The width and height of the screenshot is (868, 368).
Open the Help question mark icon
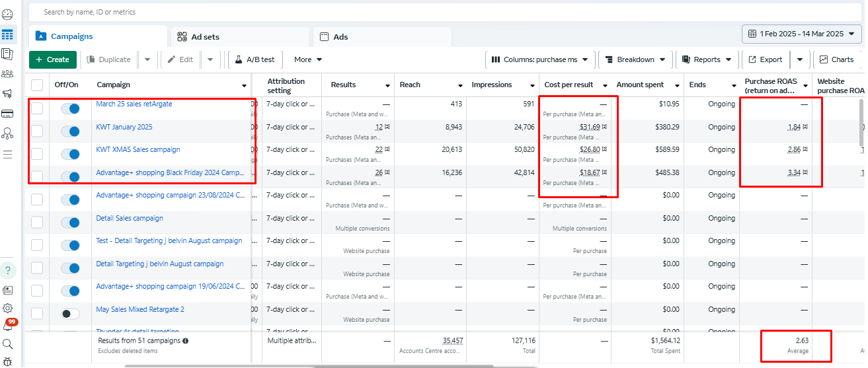click(x=7, y=270)
